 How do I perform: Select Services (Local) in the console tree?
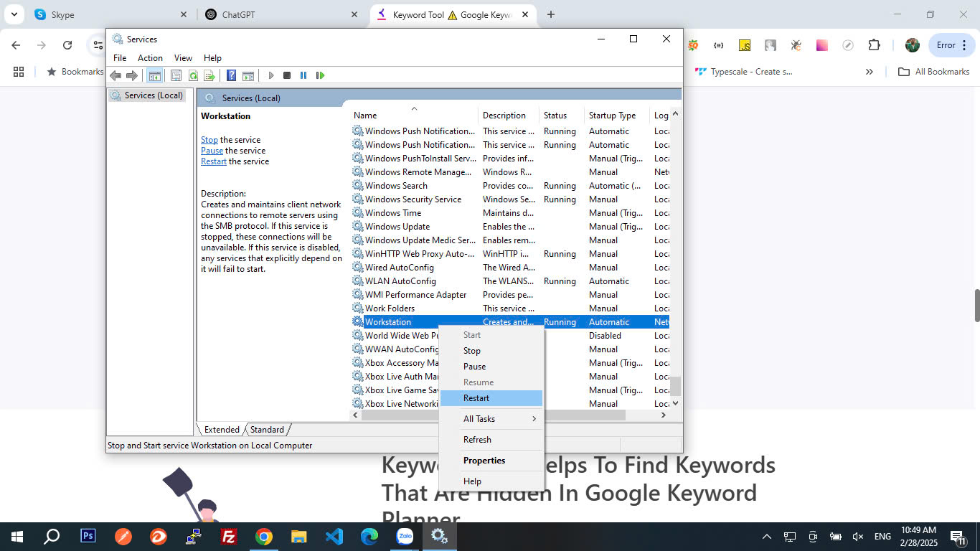153,95
